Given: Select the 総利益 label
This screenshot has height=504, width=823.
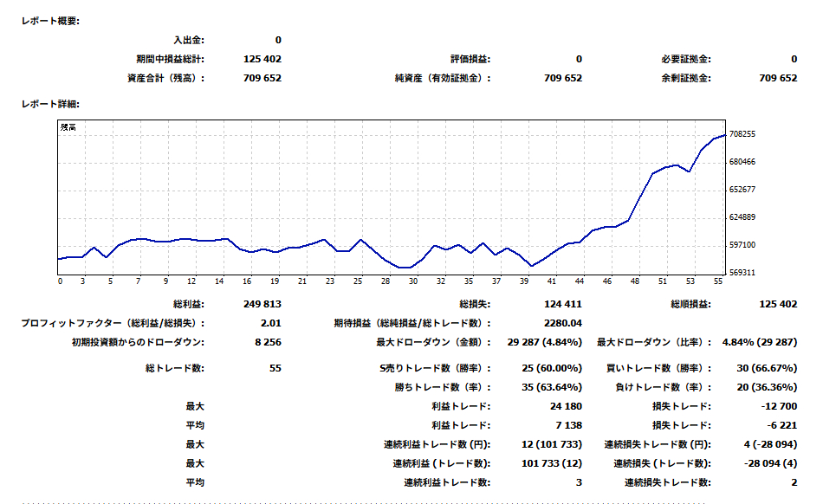Looking at the screenshot, I should pyautogui.click(x=189, y=304).
